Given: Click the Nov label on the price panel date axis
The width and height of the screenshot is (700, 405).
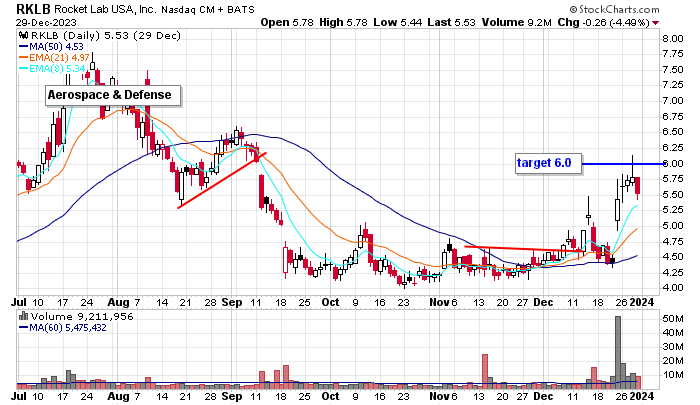Looking at the screenshot, I should (439, 302).
